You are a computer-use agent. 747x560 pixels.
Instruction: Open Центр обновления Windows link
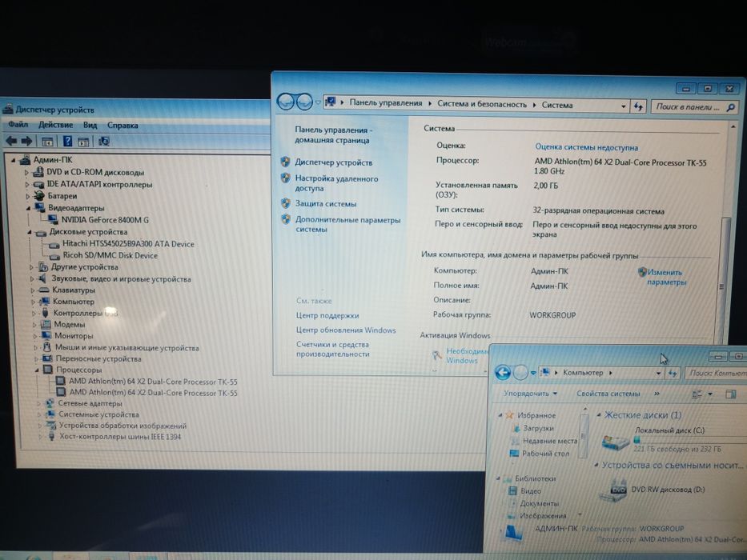coord(346,330)
